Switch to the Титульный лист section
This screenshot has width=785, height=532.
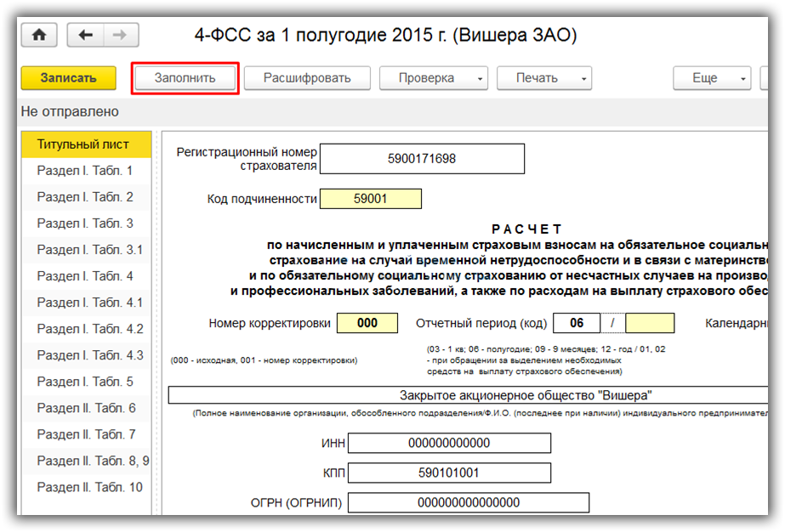(86, 144)
